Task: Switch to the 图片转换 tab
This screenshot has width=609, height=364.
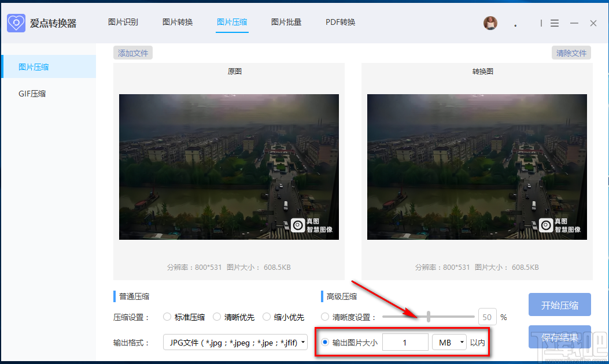Action: [x=178, y=22]
